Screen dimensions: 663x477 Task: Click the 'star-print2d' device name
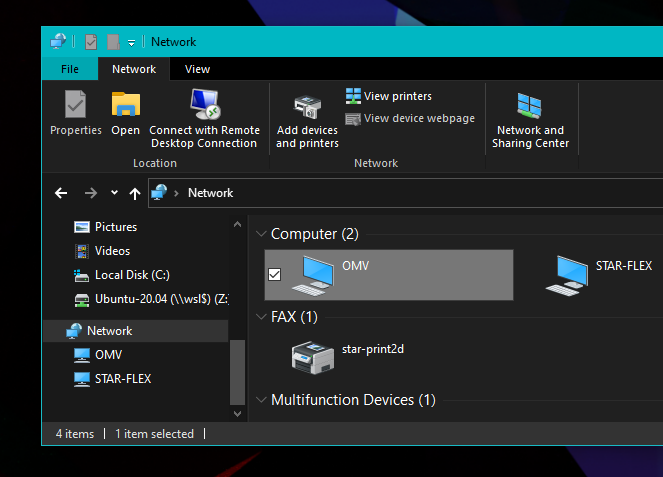373,349
